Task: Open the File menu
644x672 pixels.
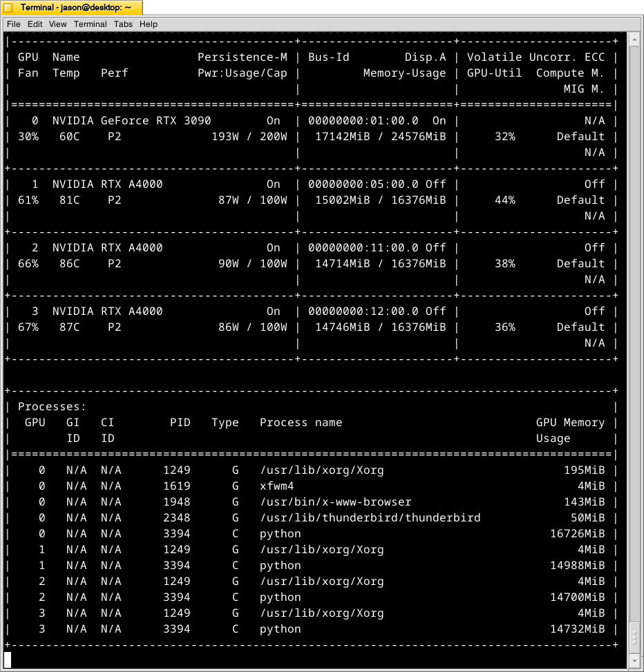Action: click(x=12, y=23)
